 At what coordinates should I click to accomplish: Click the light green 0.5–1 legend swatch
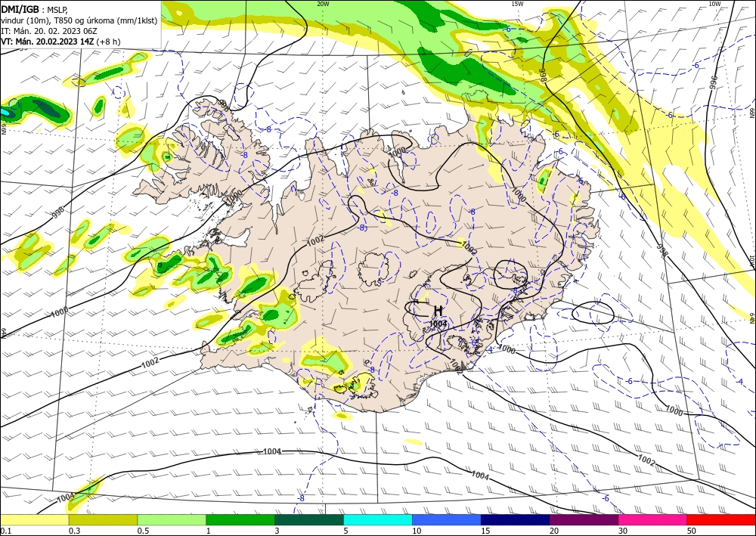(172, 519)
